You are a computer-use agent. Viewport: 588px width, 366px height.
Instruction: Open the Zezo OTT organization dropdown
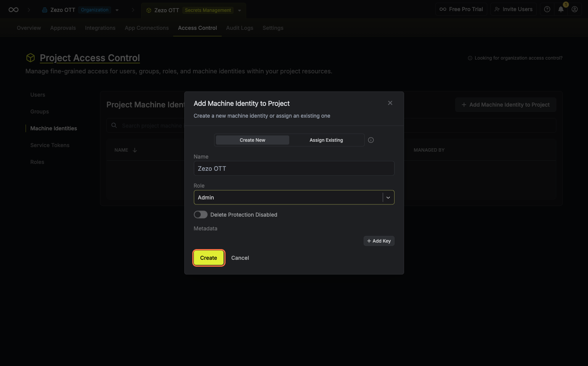pos(117,10)
